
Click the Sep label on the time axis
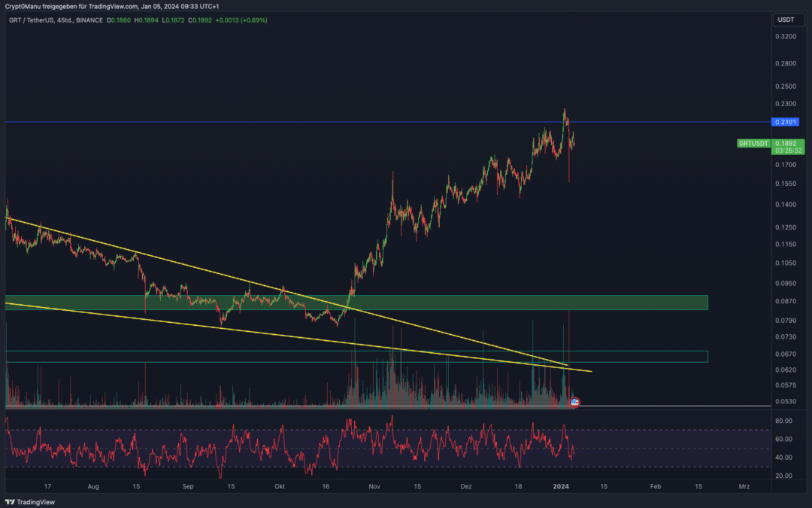(188, 486)
